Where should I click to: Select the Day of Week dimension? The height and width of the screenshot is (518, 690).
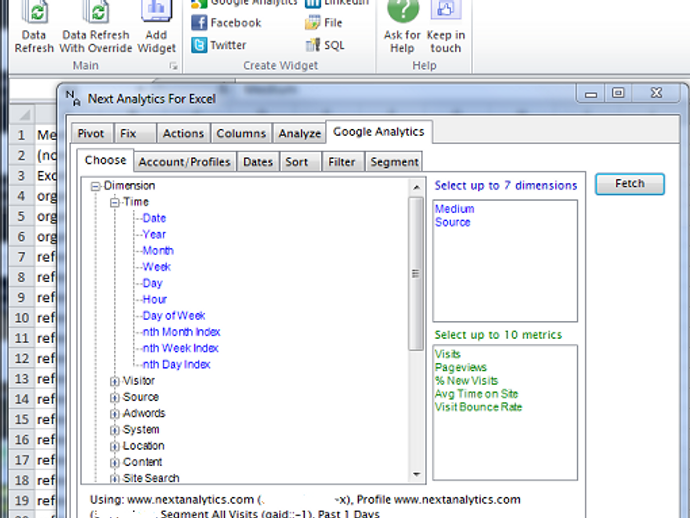coord(174,316)
